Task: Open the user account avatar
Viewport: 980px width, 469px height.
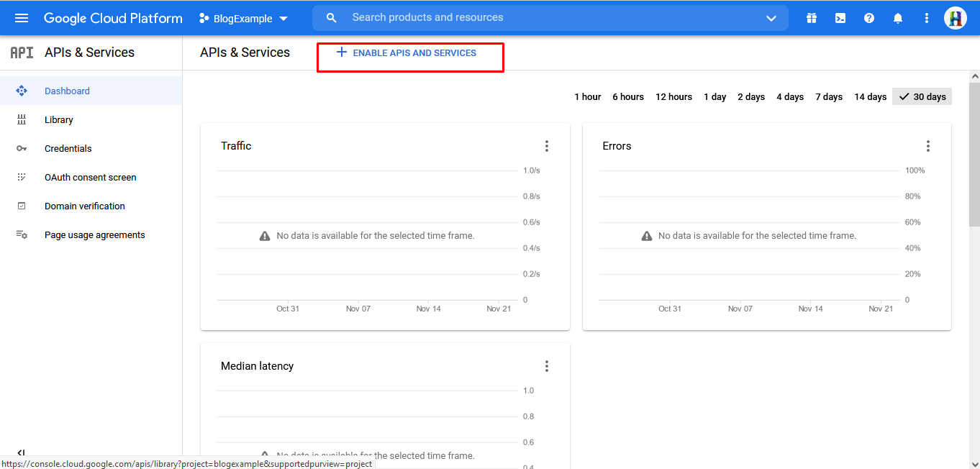Action: [956, 18]
